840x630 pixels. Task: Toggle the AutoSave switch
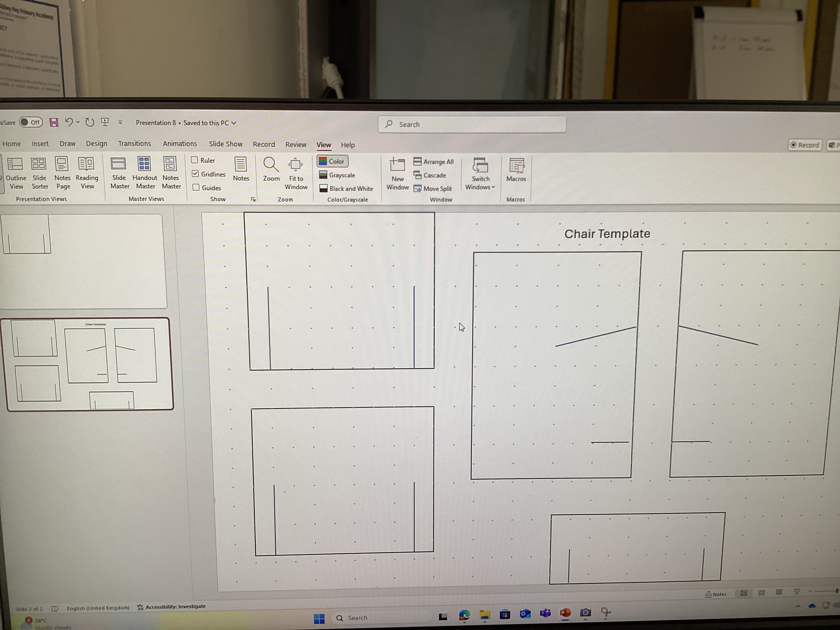pos(31,122)
